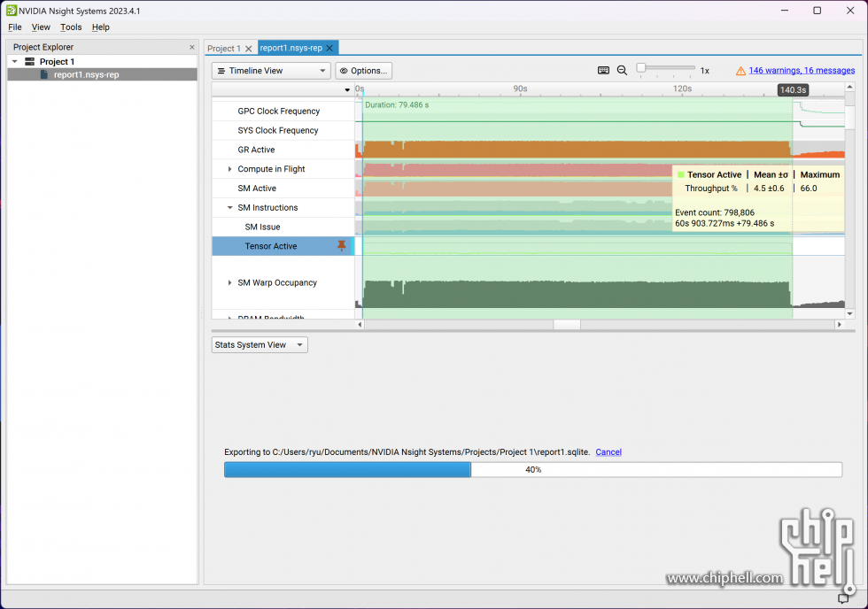The image size is (868, 609).
Task: Open the View menu
Action: [41, 27]
